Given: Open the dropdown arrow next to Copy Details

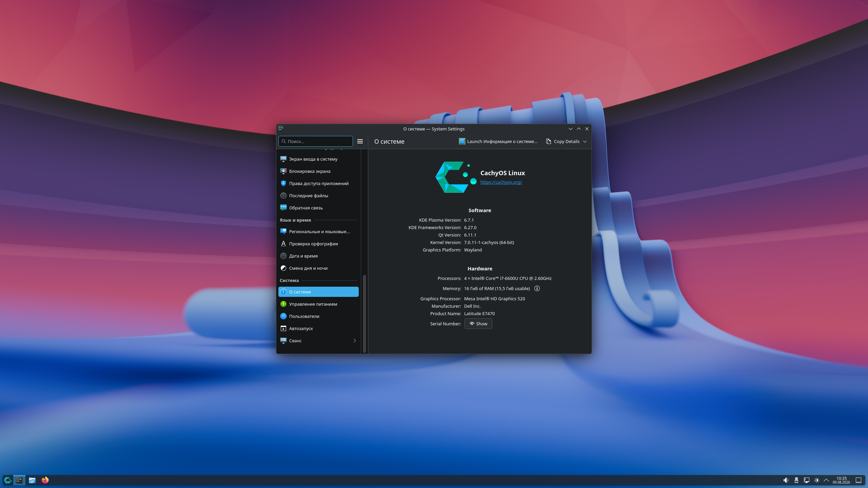Looking at the screenshot, I should pos(585,141).
